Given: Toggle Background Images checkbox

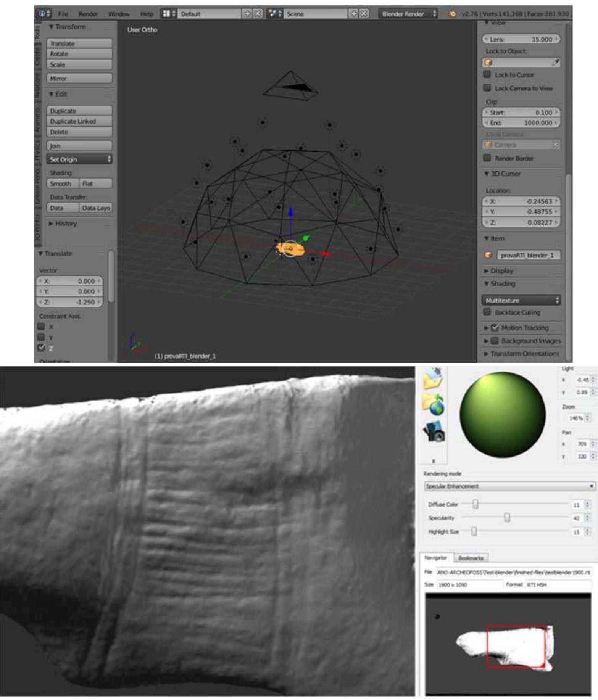Looking at the screenshot, I should click(x=495, y=341).
